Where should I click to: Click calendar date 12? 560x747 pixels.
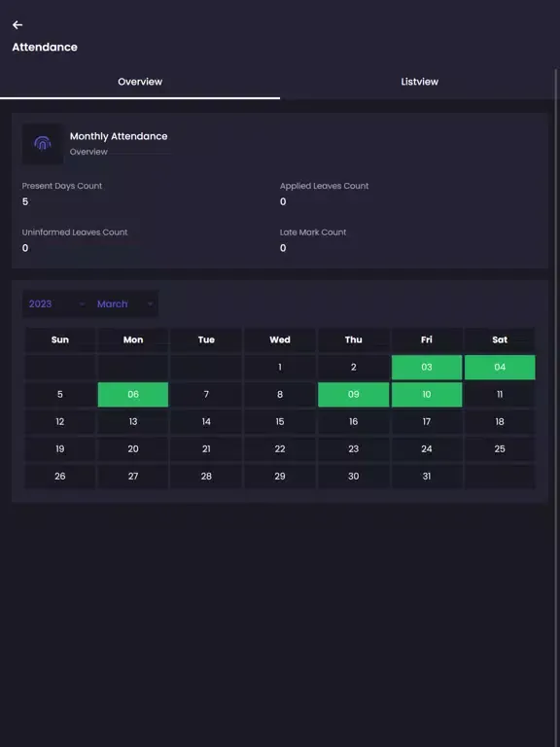click(60, 421)
